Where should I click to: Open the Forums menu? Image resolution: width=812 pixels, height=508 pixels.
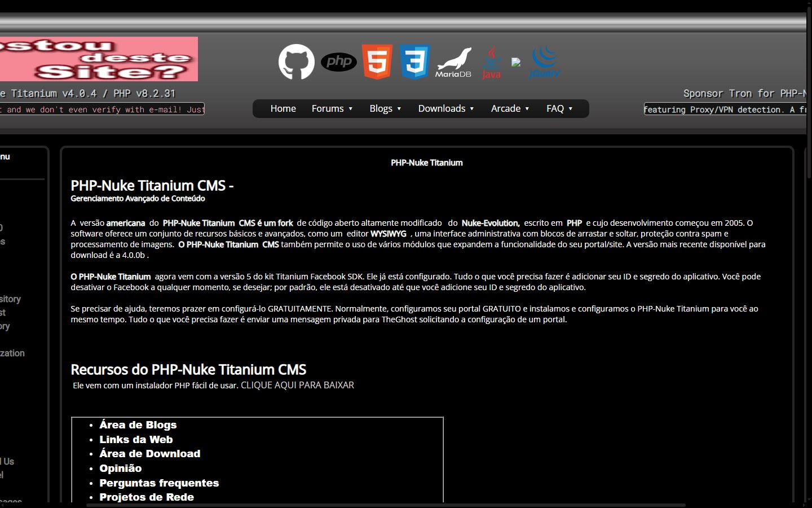[x=332, y=108]
